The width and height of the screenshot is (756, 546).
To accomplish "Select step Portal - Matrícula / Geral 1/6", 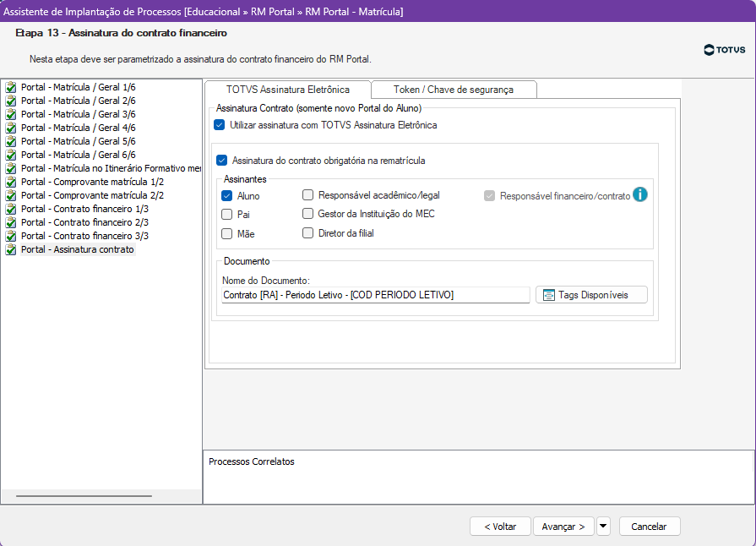I will click(x=78, y=87).
